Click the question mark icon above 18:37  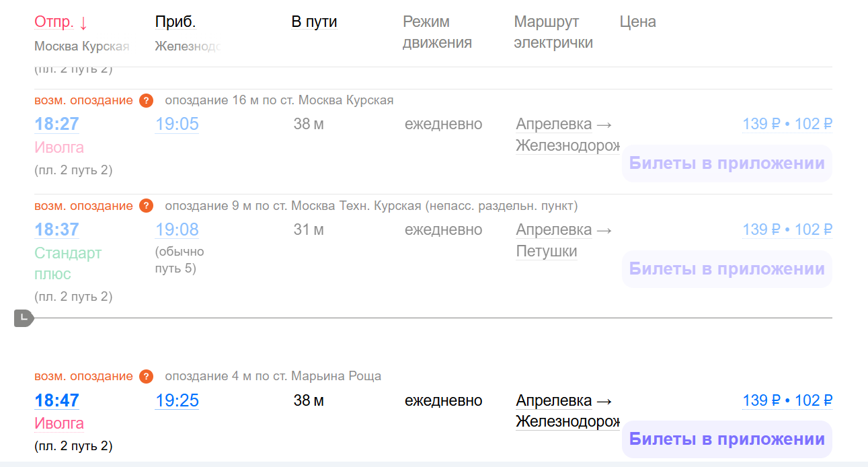146,206
